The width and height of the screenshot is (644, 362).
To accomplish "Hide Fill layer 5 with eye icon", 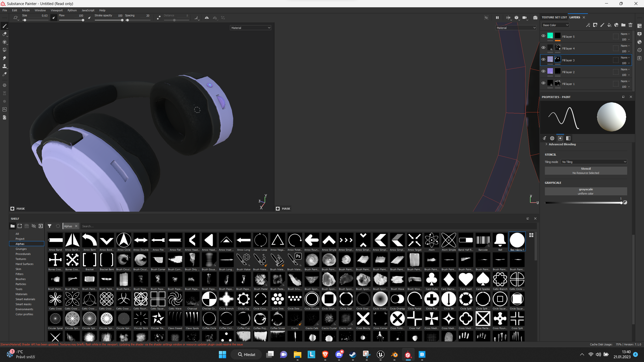I will tap(543, 36).
